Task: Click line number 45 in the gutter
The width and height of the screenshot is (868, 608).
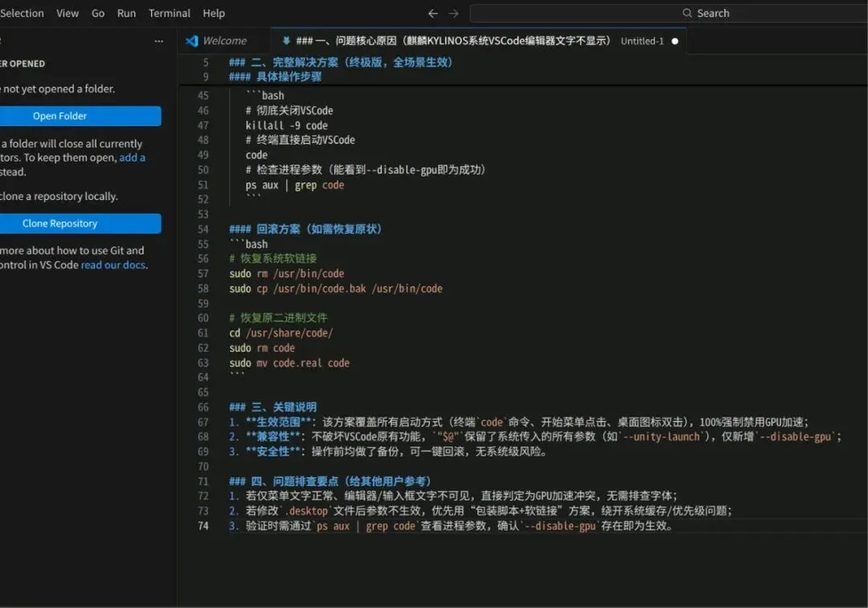Action: tap(203, 96)
